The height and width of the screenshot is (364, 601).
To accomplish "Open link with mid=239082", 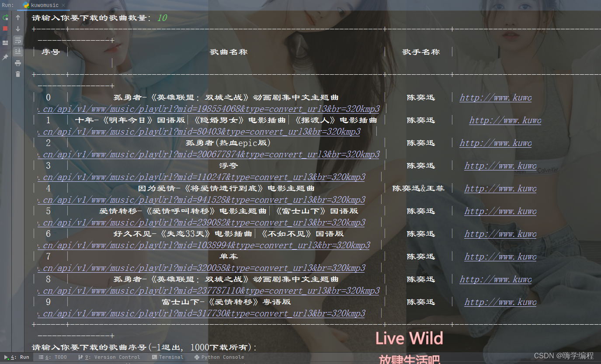I will (x=201, y=222).
